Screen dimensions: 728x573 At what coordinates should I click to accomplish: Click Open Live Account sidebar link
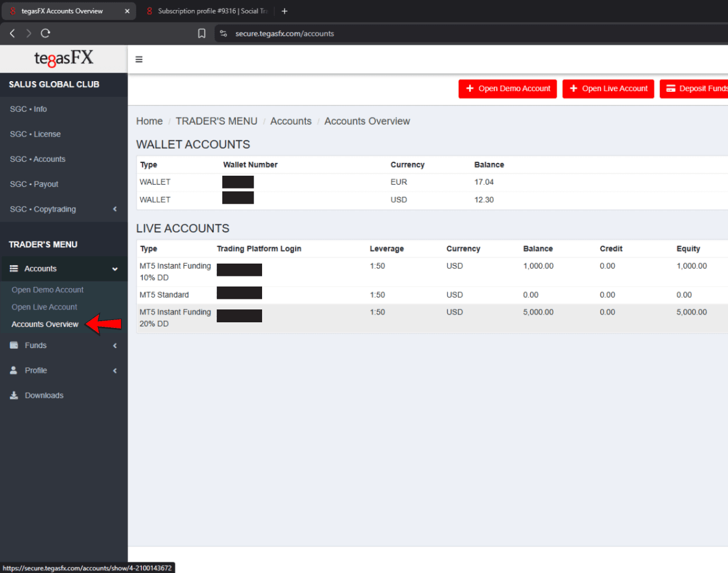click(x=44, y=307)
